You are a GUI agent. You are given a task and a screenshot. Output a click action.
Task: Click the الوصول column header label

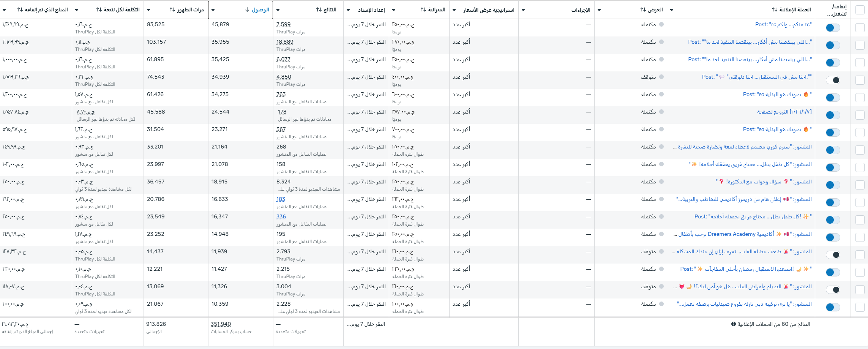tap(260, 9)
